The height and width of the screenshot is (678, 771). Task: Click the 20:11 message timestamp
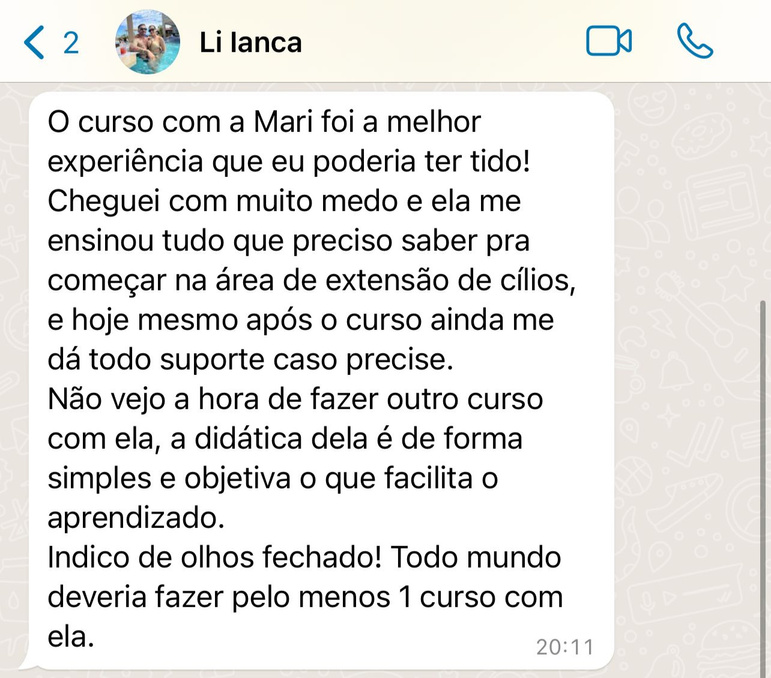(564, 647)
